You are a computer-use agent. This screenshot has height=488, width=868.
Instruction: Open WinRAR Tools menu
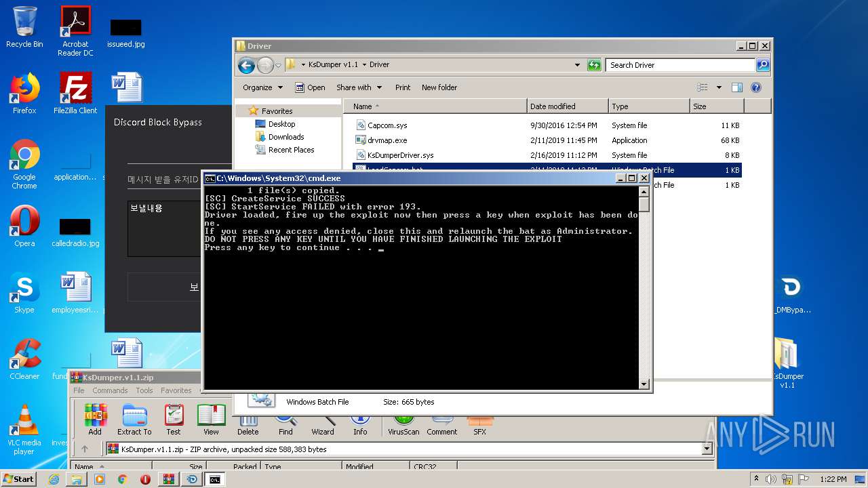click(144, 390)
